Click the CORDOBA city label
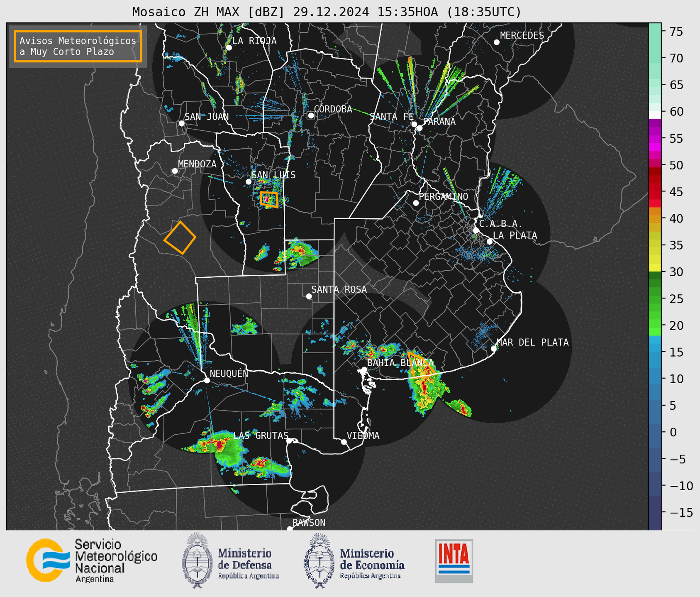The image size is (700, 597). pos(333,109)
